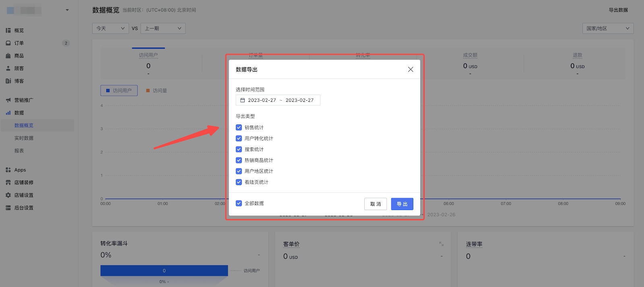Toggle the 搜索统计 checkbox
Viewport: 644px width, 287px height.
coord(239,149)
